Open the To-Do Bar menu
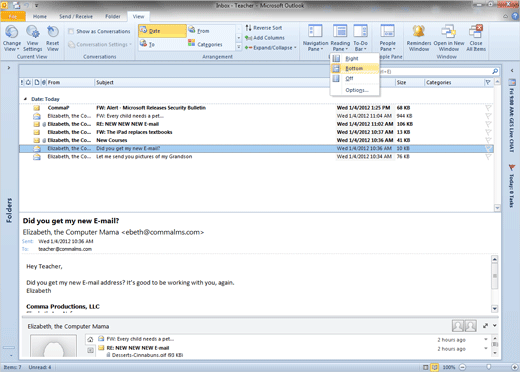Image resolution: width=520 pixels, height=372 pixels. click(360, 39)
